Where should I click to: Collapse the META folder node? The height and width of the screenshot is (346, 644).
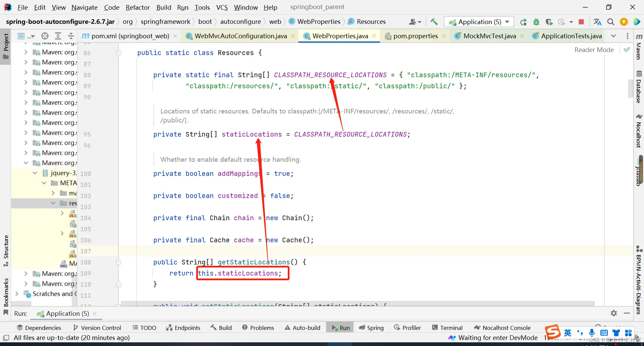click(44, 183)
